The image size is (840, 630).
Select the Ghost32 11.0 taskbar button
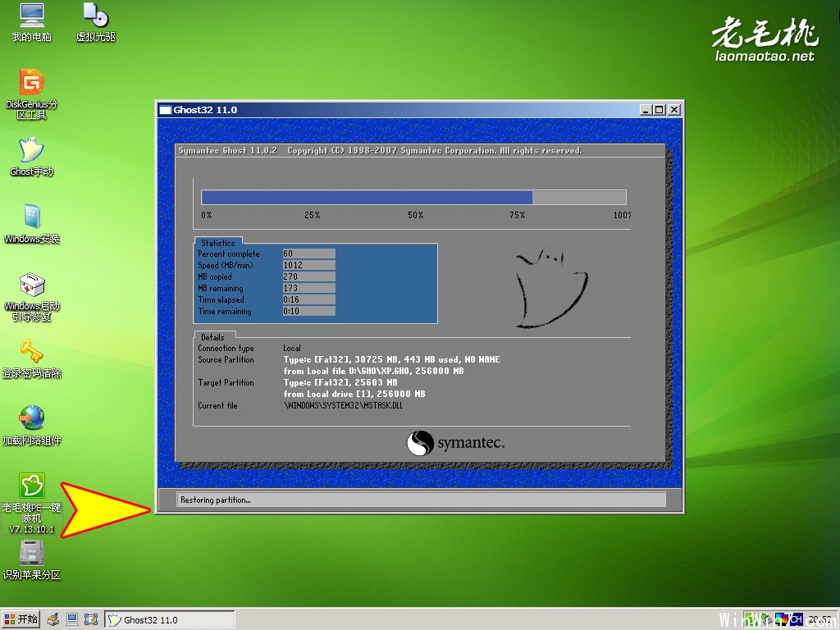pos(168,620)
